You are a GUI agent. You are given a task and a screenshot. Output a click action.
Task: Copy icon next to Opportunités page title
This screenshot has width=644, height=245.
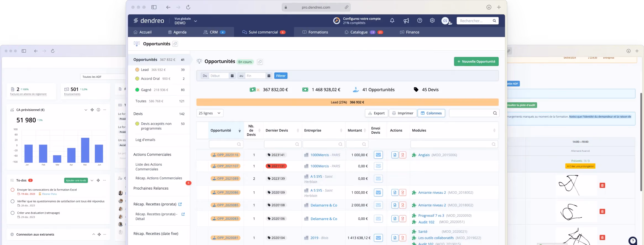pyautogui.click(x=175, y=44)
